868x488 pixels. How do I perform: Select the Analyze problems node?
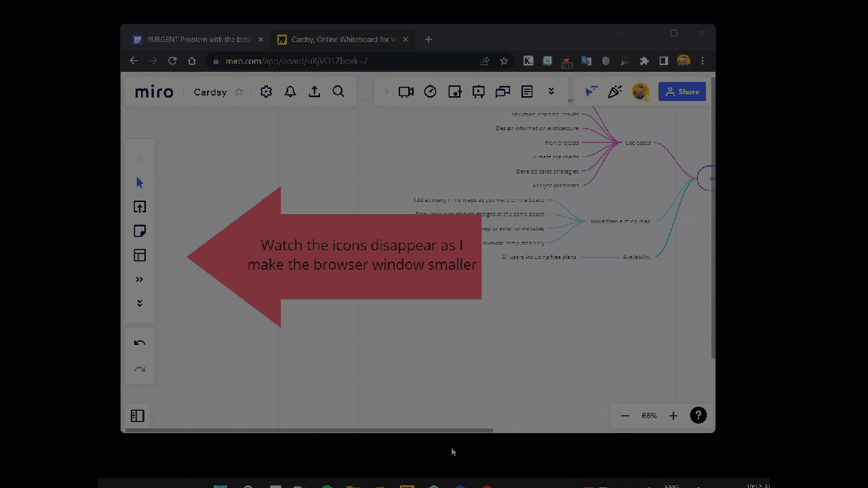click(x=555, y=186)
